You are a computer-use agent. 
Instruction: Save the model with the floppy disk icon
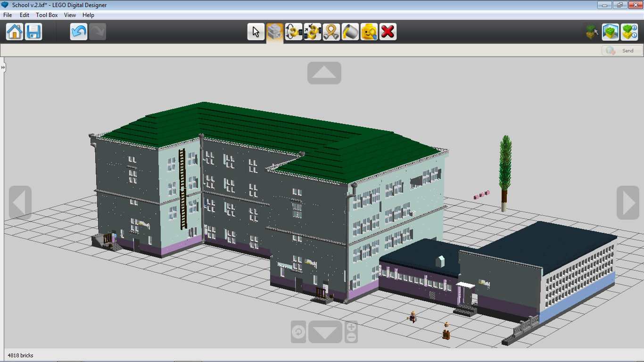tap(33, 32)
